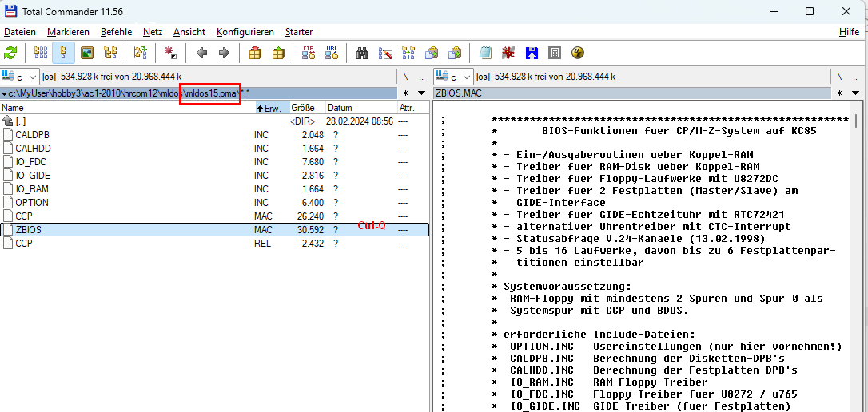This screenshot has width=868, height=412.
Task: Open the left panel drive dropdown
Action: [20, 77]
